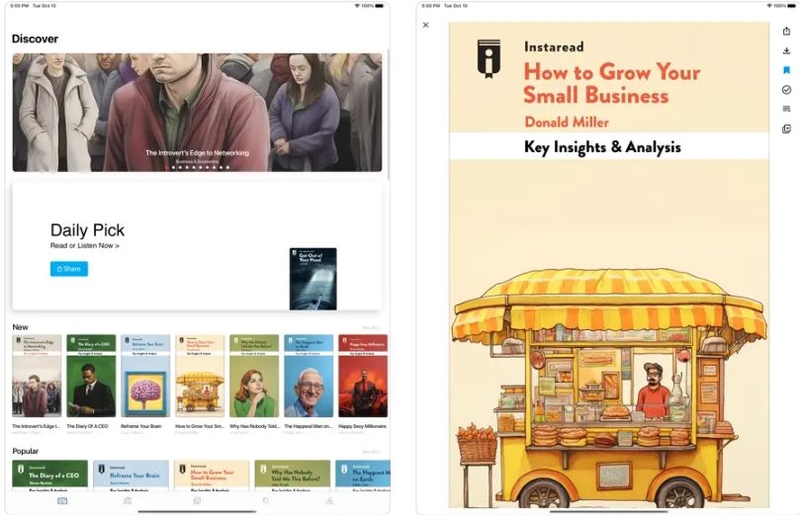The width and height of the screenshot is (800, 515).
Task: Tap the left screen's status bar time
Action: (19, 6)
